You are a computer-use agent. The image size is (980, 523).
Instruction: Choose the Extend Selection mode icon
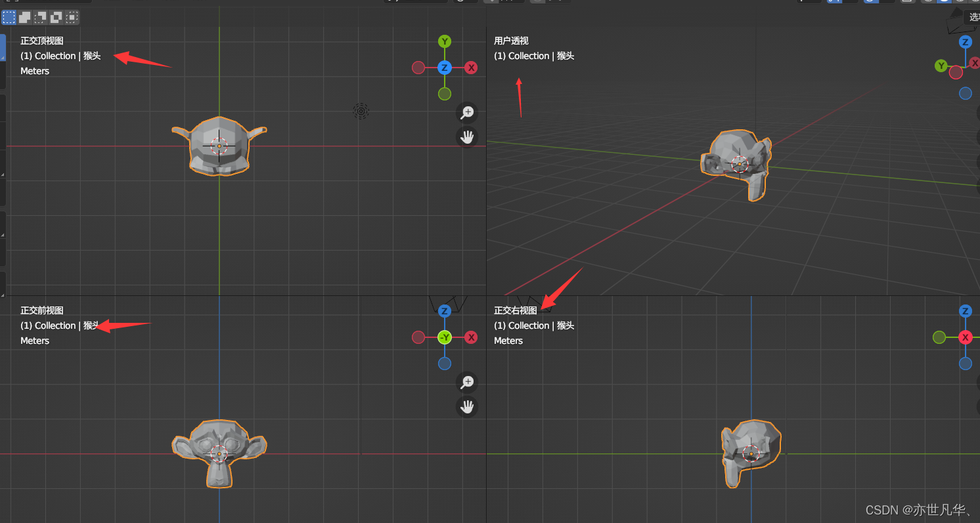tap(24, 17)
